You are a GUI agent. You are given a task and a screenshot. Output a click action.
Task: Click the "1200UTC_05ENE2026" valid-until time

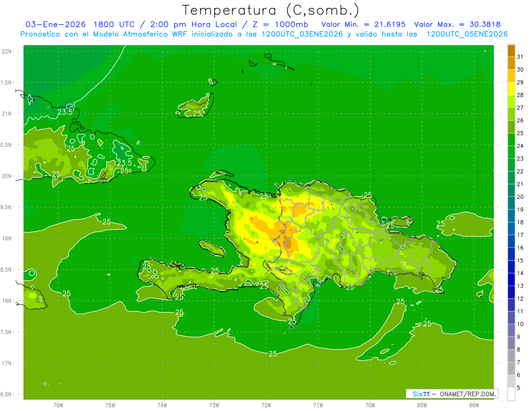(467, 34)
